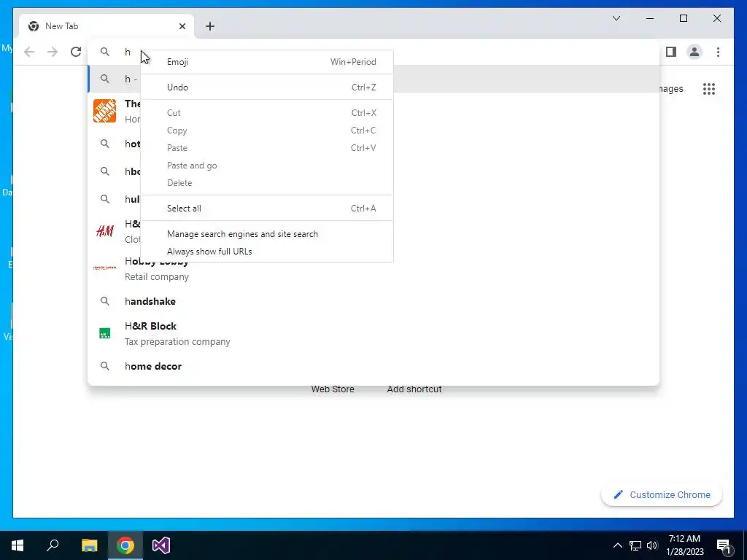Click Cut in the context menu

267,113
